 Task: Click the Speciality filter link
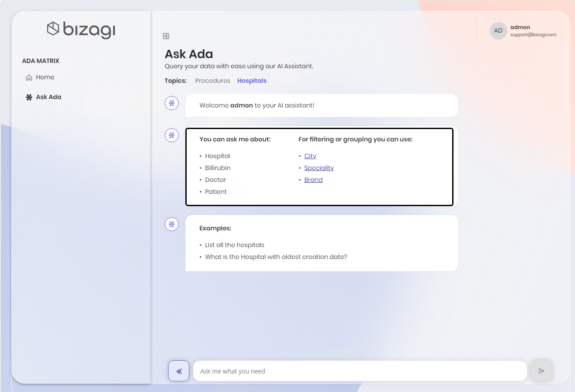(x=319, y=168)
